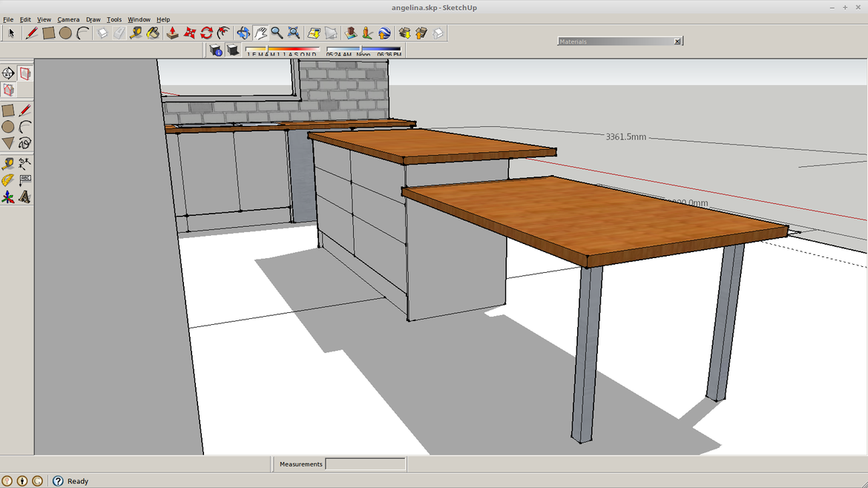This screenshot has width=868, height=488.
Task: Choose the Push/Pull tool
Action: (172, 33)
